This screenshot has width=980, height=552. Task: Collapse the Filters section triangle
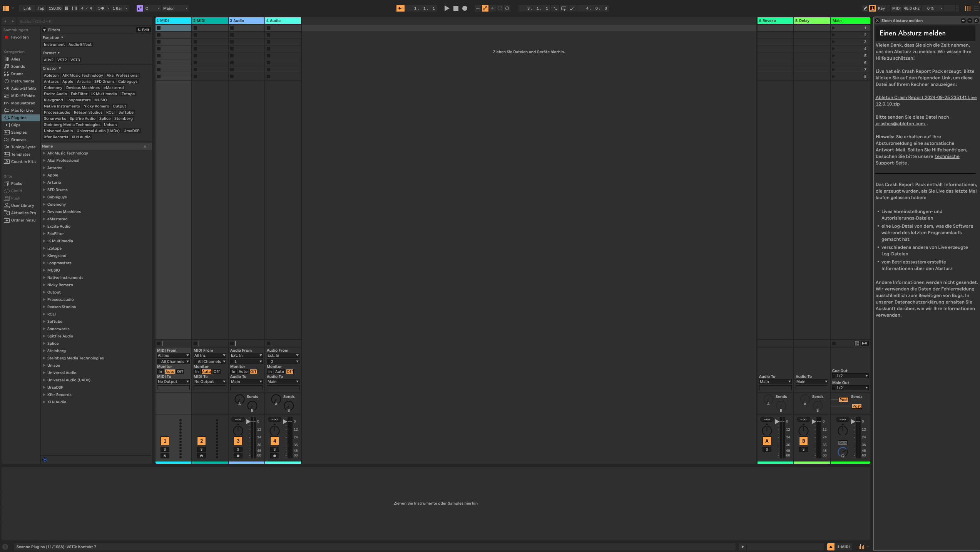pyautogui.click(x=44, y=30)
